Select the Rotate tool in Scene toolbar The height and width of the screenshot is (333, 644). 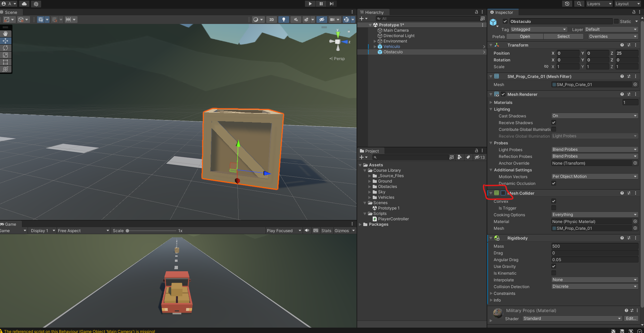5,48
